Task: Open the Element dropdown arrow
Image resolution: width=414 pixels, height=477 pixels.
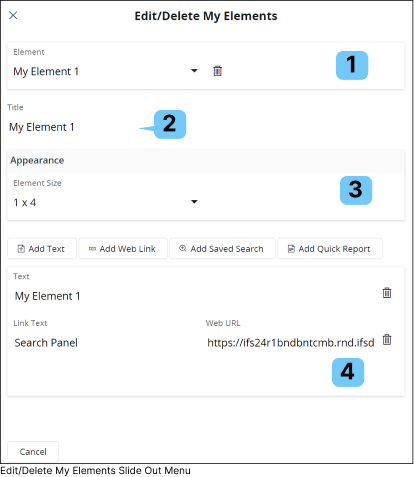Action: pyautogui.click(x=194, y=71)
